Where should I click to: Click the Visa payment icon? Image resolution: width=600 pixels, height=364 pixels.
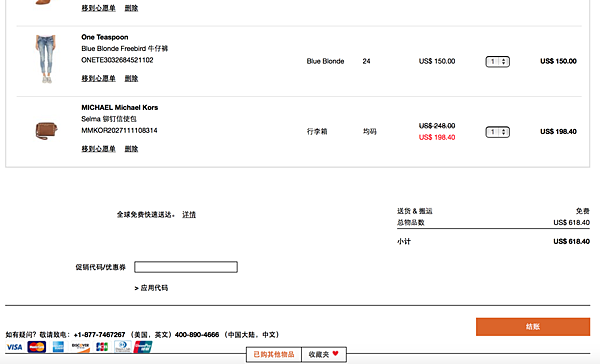14,347
